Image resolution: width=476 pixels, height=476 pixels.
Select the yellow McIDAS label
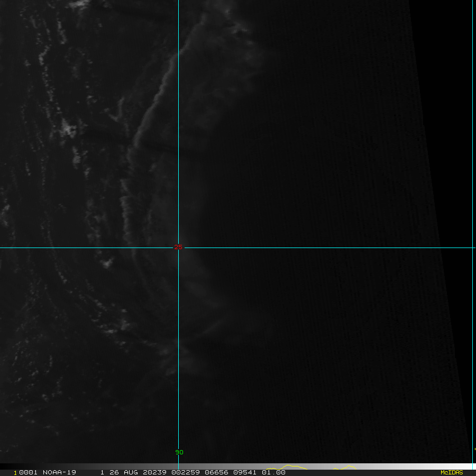click(x=451, y=472)
